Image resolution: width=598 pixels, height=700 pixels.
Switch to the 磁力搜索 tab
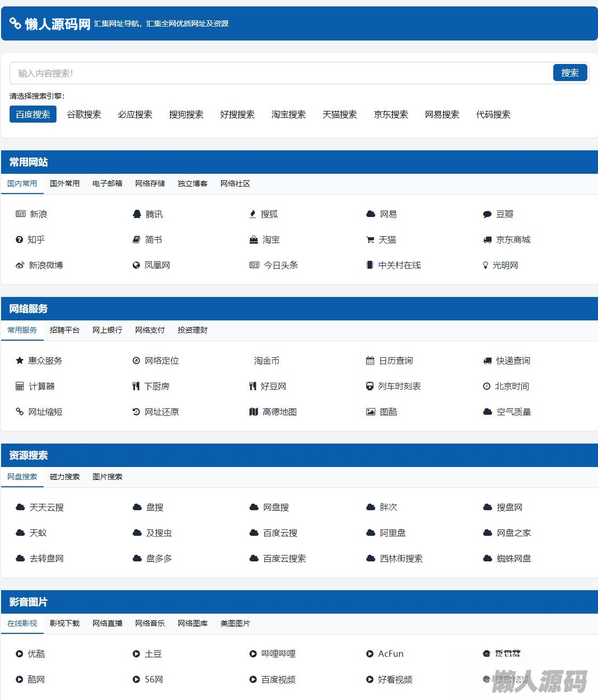tap(64, 477)
